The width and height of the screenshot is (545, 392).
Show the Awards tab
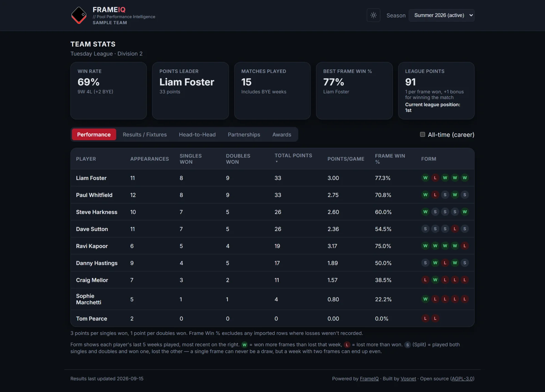tap(282, 135)
